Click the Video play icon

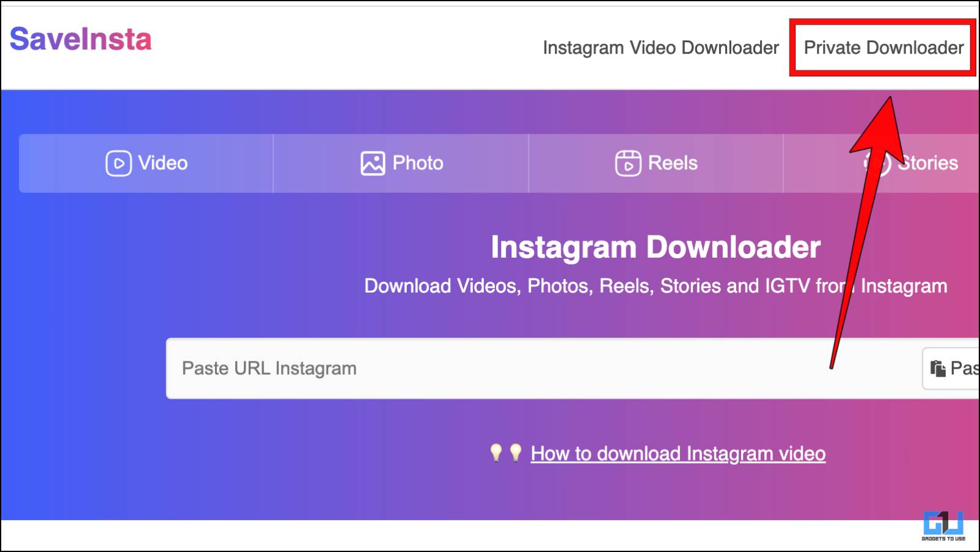[119, 164]
